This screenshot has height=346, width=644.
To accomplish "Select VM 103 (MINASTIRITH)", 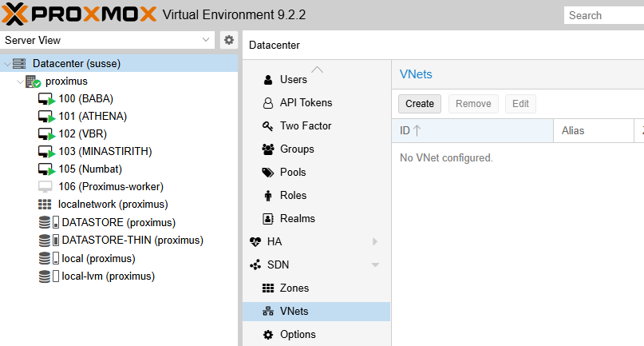I will (x=105, y=151).
